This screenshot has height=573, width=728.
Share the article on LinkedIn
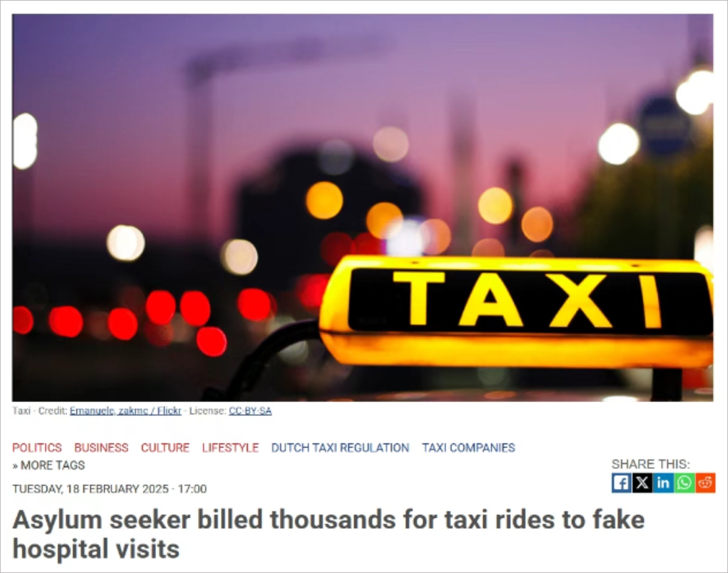(663, 483)
